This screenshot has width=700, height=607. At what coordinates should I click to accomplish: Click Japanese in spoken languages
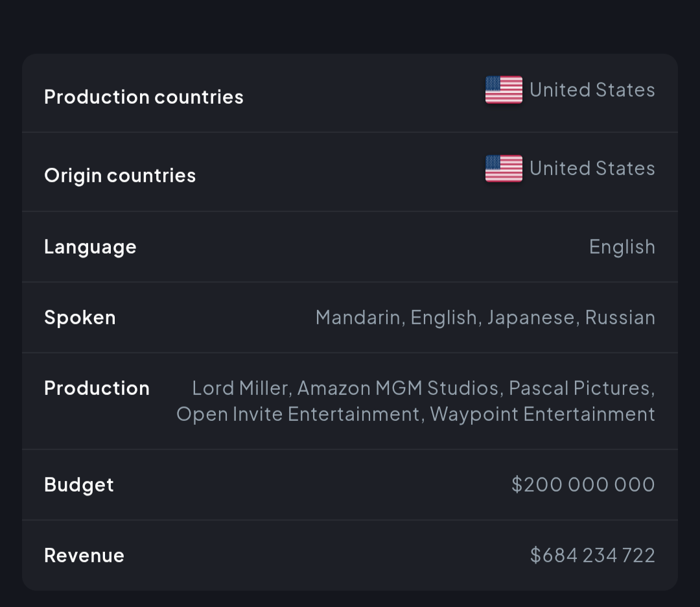coord(530,318)
